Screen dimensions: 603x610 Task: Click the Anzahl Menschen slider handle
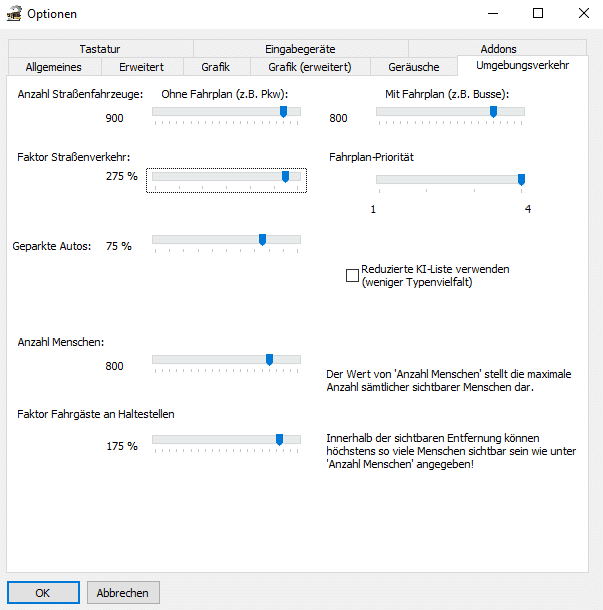[x=269, y=360]
